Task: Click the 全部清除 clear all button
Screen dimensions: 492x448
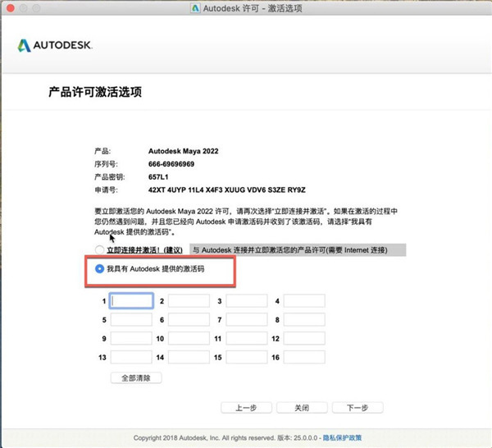Action: (x=136, y=378)
